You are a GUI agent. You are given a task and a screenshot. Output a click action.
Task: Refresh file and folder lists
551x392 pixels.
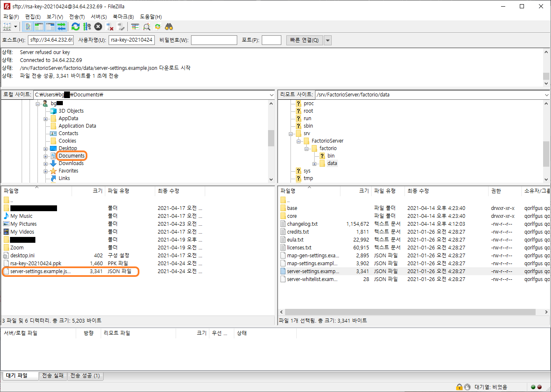[75, 27]
